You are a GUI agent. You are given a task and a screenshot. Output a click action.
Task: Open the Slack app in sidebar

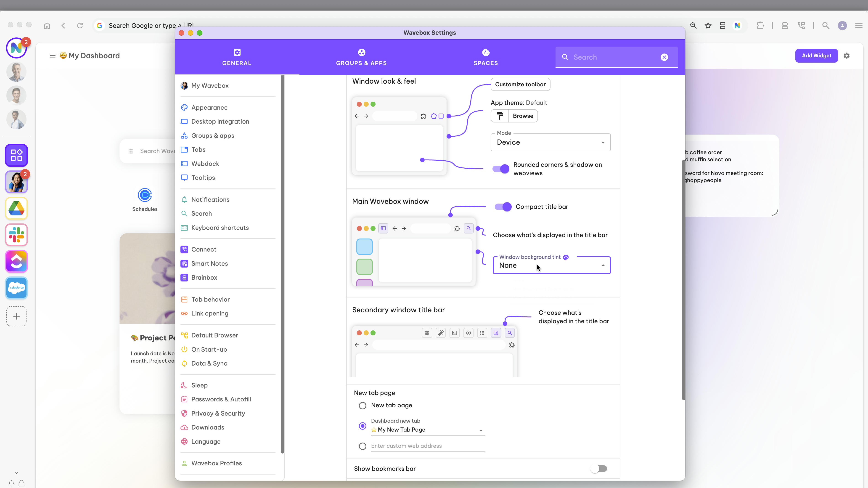click(x=16, y=235)
